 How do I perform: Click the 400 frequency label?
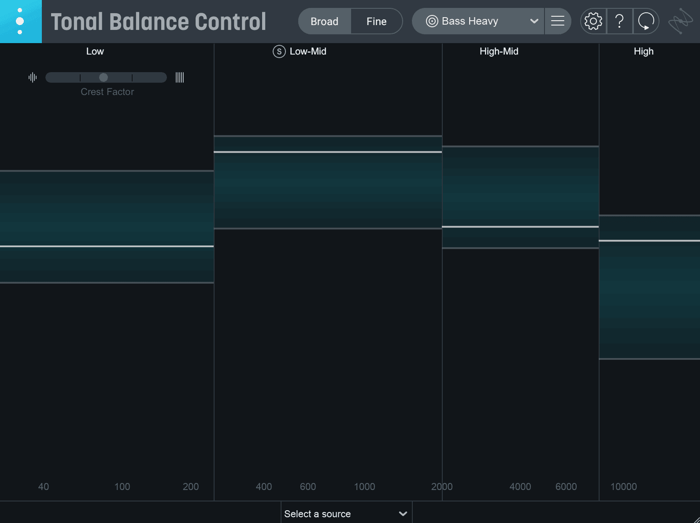(263, 486)
